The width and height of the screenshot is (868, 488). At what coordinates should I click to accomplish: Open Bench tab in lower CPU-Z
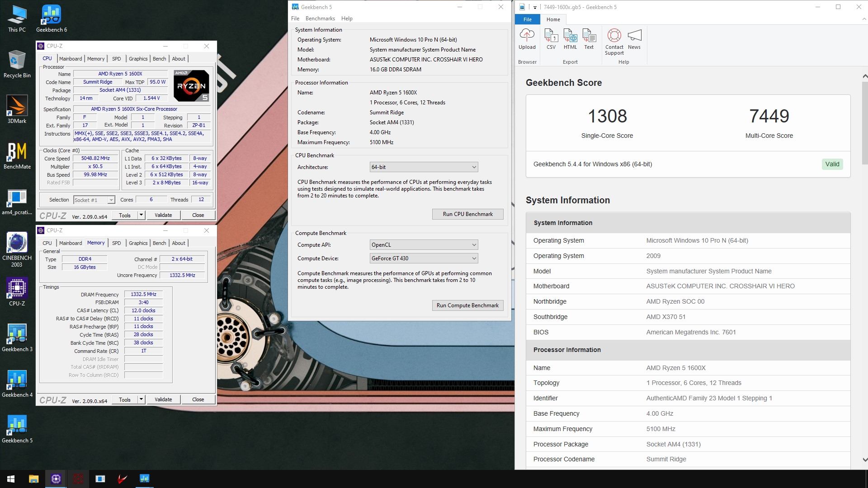tap(159, 243)
